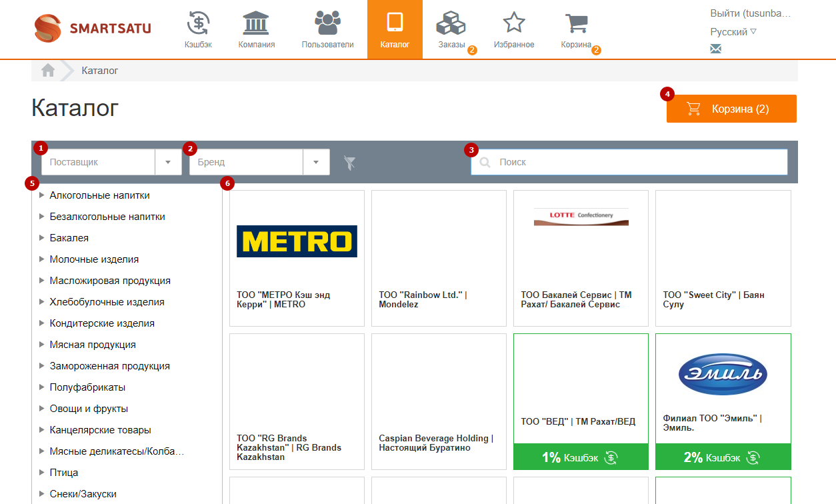Click the 2% Кэшбэк green banner
Screen dimensions: 836x504
(x=723, y=457)
